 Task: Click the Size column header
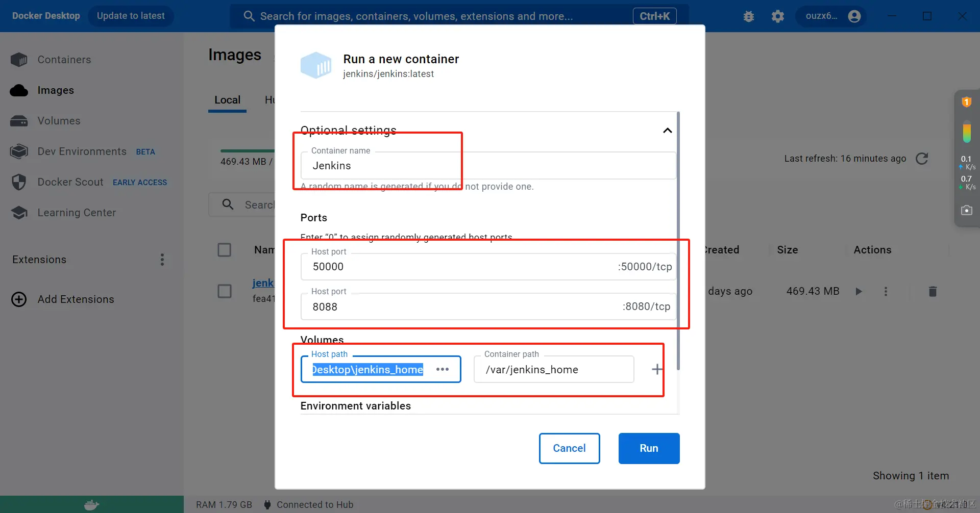click(x=787, y=250)
